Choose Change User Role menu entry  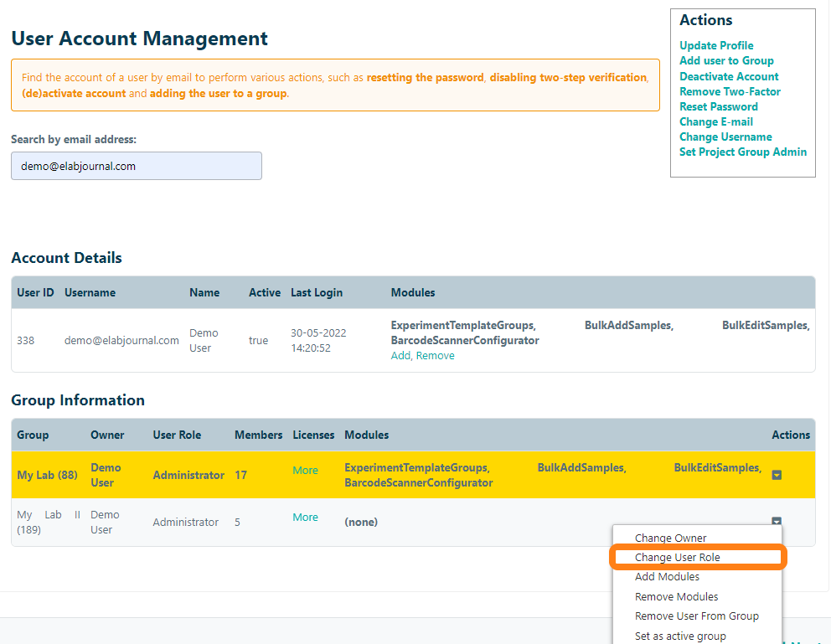point(677,558)
